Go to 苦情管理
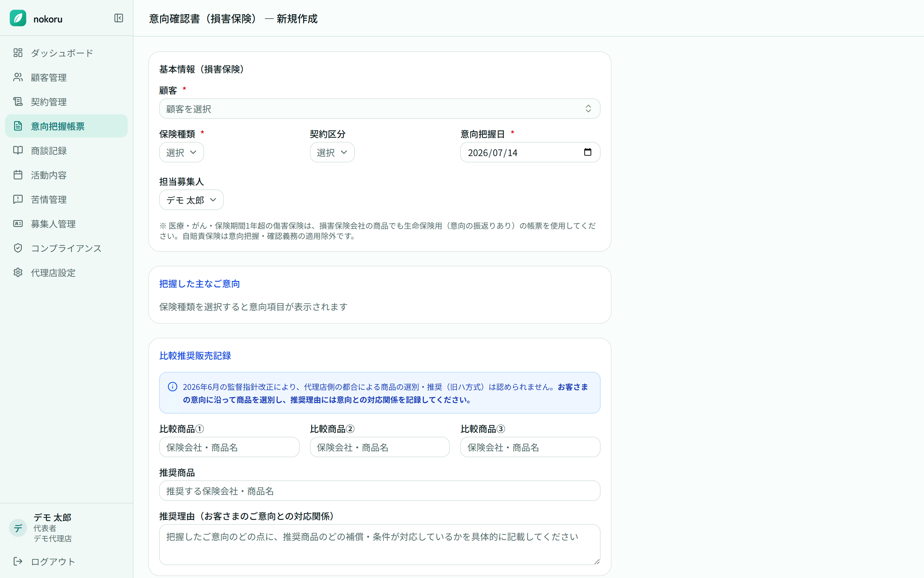 coord(66,199)
